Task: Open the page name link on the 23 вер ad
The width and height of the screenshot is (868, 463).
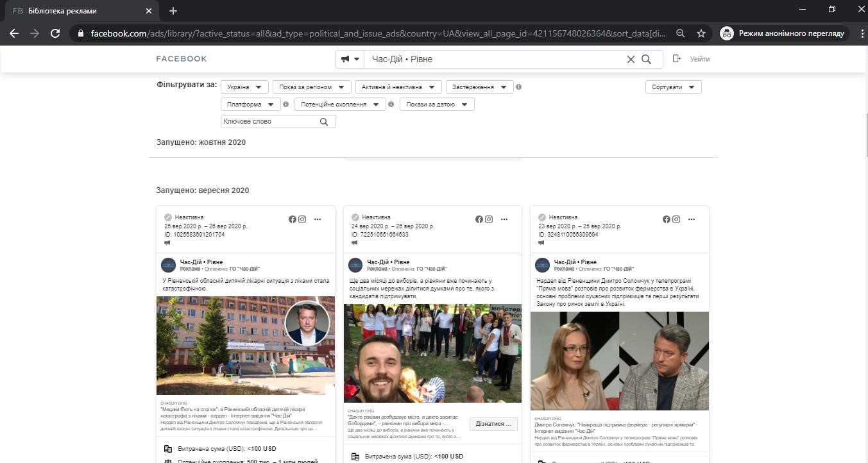Action: (575, 262)
